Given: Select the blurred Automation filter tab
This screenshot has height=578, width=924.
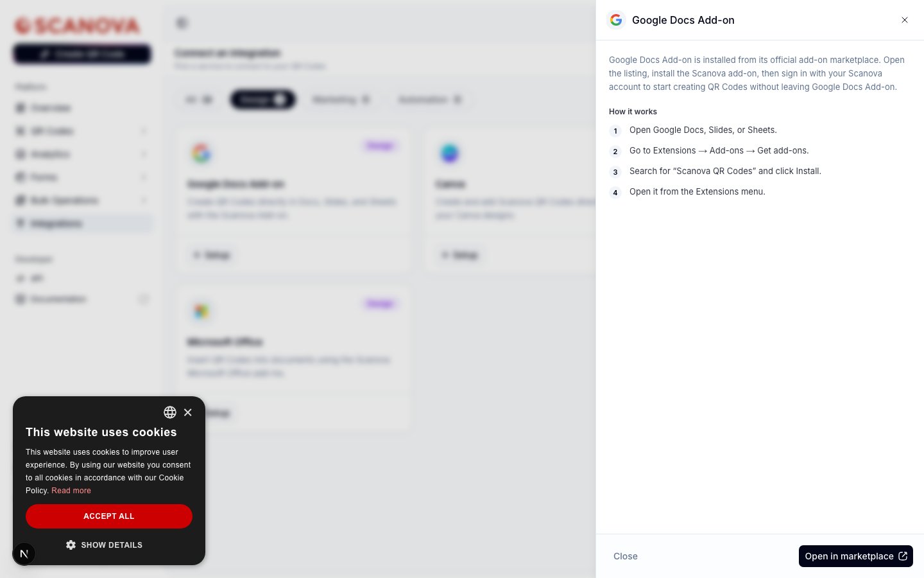Looking at the screenshot, I should (430, 100).
